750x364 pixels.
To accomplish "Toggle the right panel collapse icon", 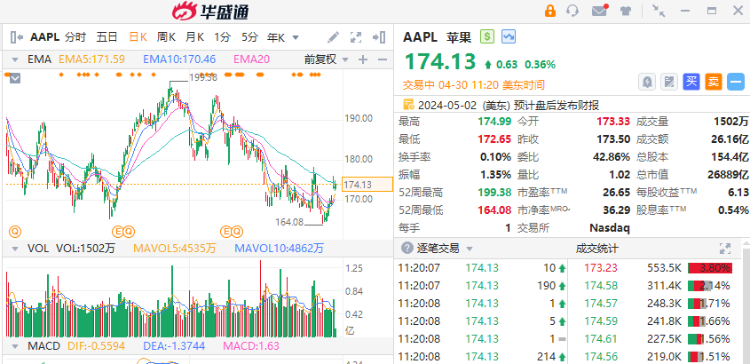I will click(x=379, y=37).
